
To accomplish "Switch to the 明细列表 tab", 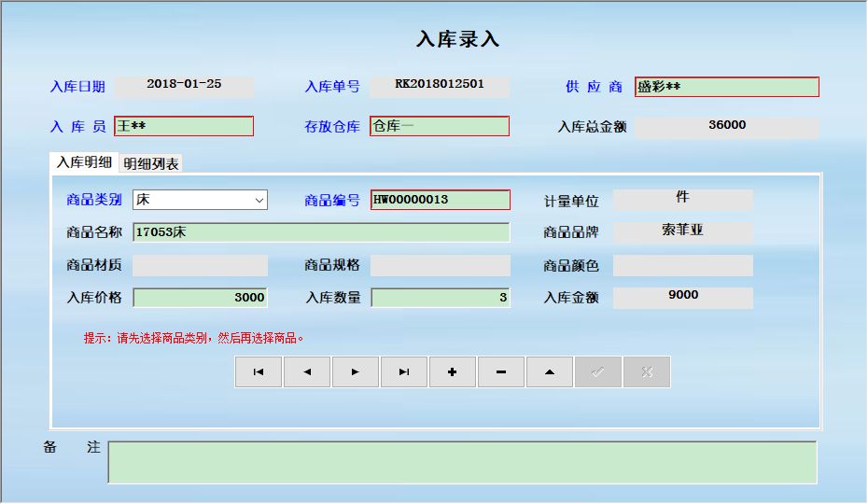I will coord(151,163).
